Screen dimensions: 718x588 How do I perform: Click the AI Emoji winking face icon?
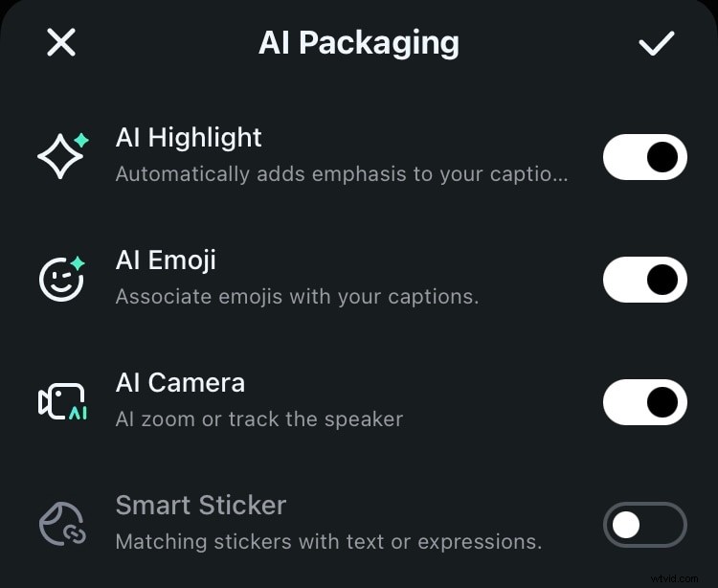coord(62,279)
